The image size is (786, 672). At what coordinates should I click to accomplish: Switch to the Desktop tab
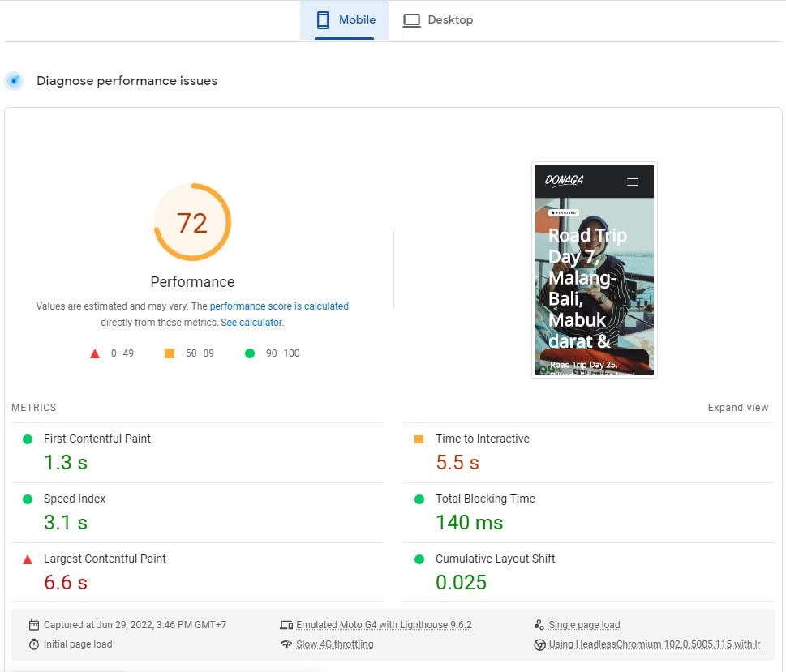(x=438, y=20)
